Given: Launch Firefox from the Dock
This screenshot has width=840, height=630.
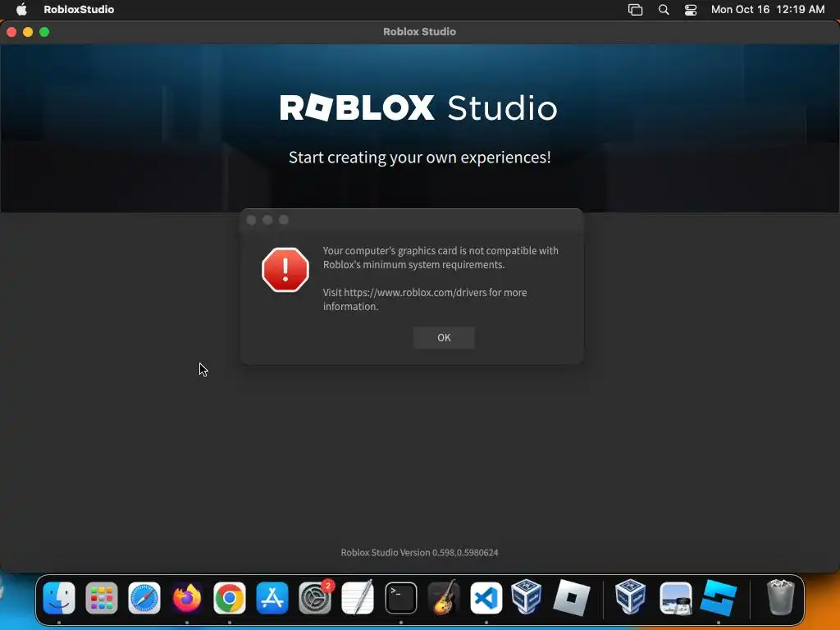Looking at the screenshot, I should coord(187,598).
